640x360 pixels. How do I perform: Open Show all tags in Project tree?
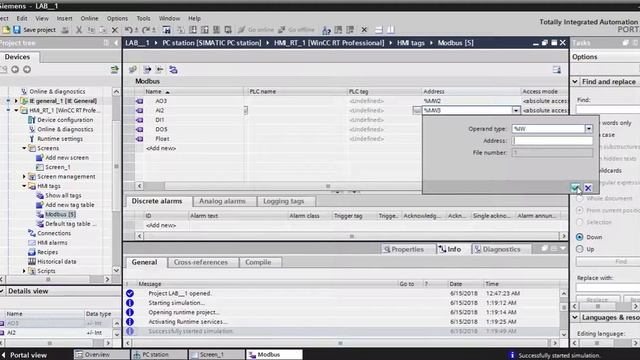[x=63, y=196]
